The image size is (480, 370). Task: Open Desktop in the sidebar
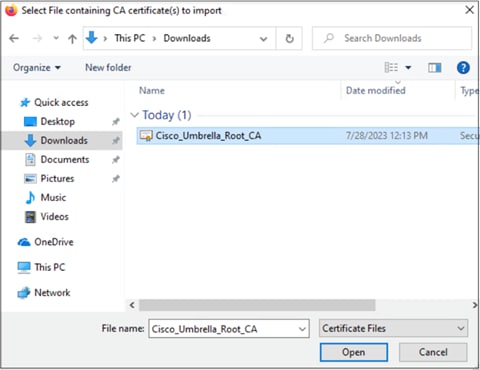[57, 122]
